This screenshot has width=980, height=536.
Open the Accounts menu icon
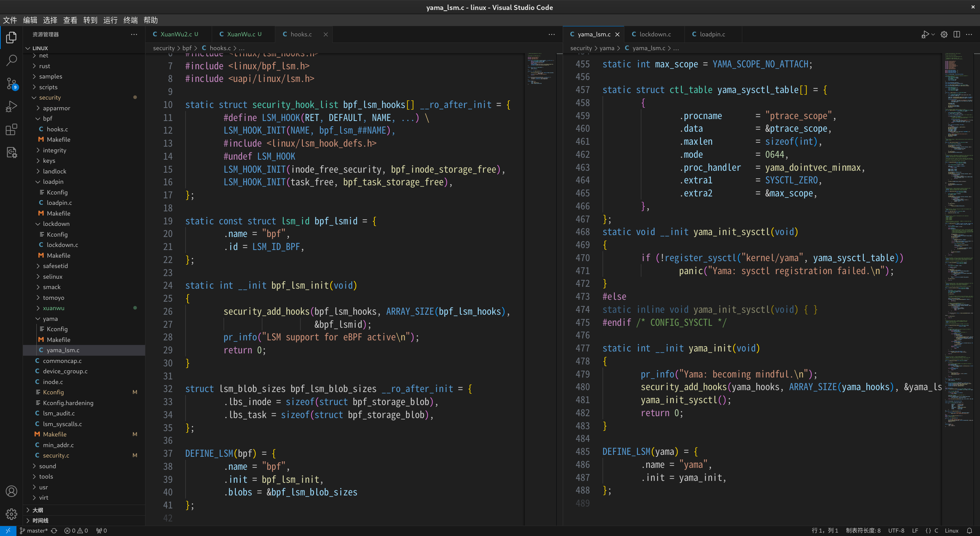(11, 491)
